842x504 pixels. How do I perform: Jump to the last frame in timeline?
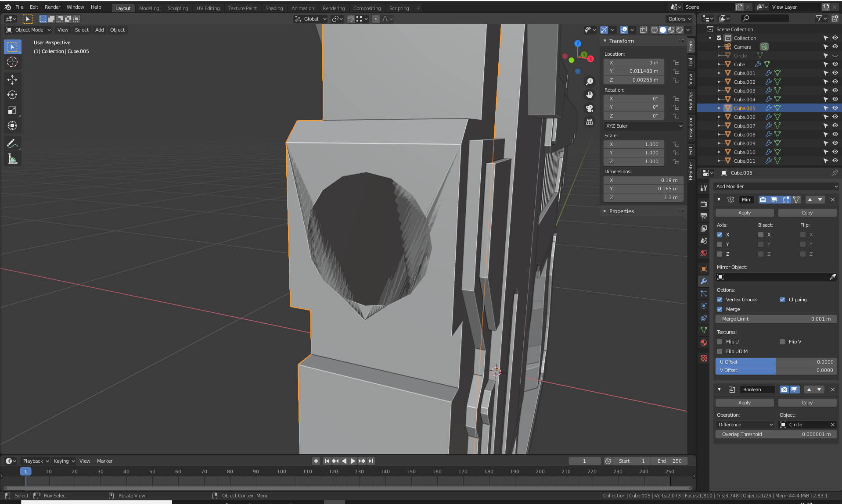(x=370, y=461)
